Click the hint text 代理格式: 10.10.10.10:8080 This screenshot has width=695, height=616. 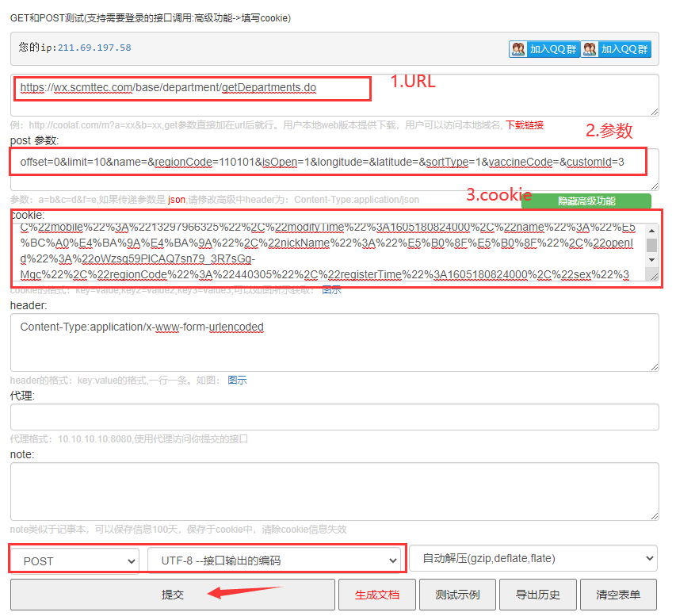point(129,439)
